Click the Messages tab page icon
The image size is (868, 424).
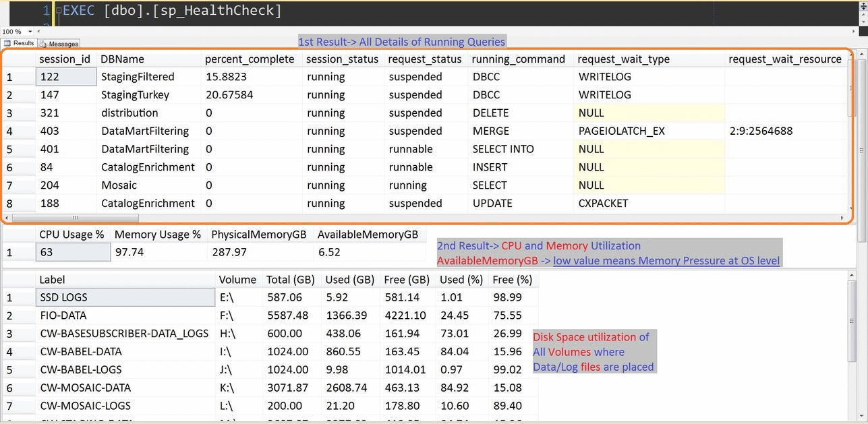tap(44, 44)
